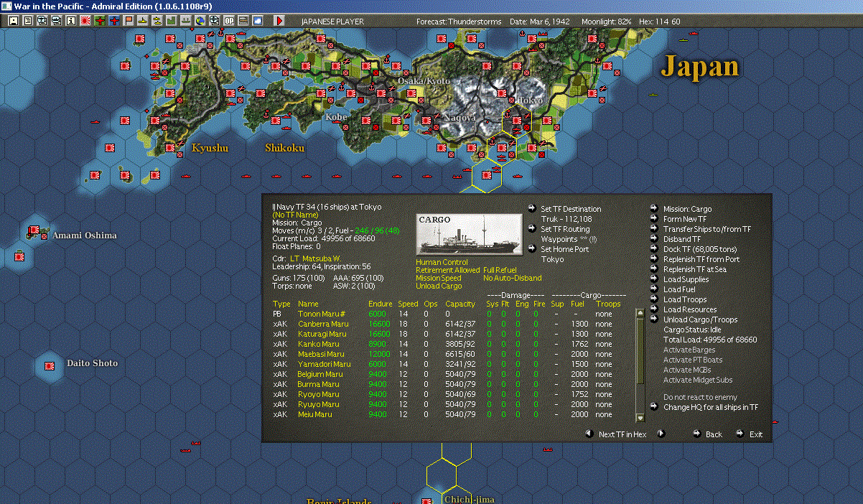Click the ship list scrollbar down arrow
The height and width of the screenshot is (504, 863).
[640, 417]
